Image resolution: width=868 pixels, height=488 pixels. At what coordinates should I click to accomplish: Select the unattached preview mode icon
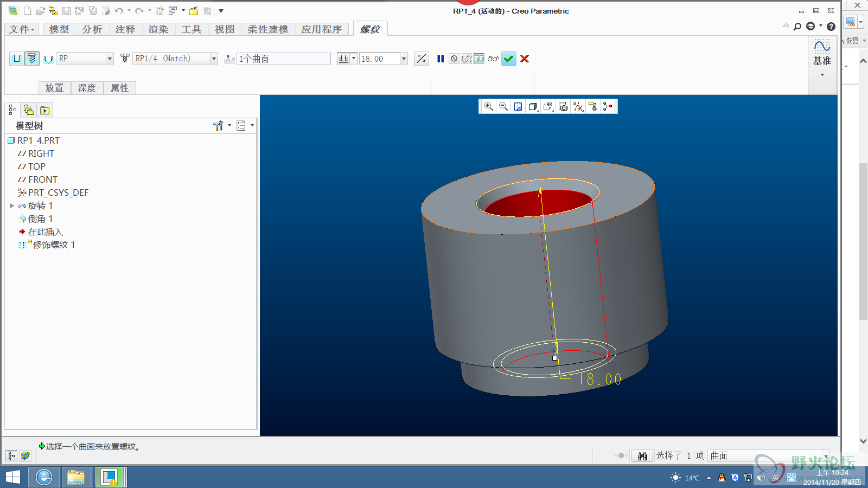coord(467,59)
